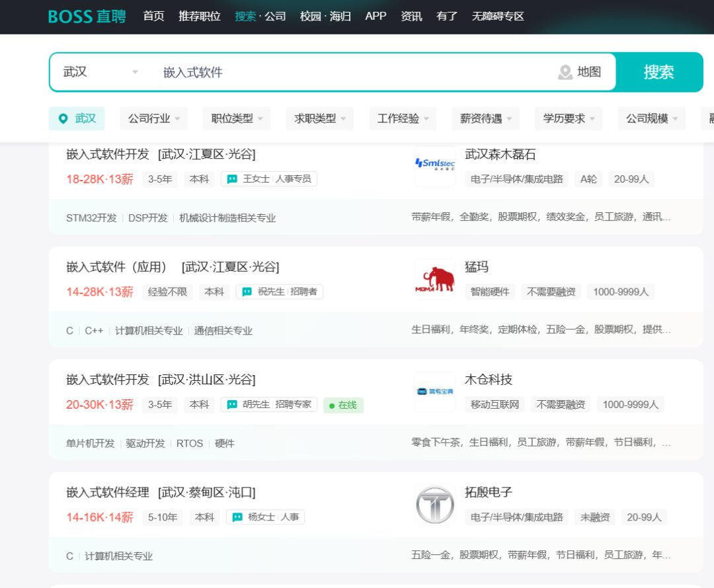714x588 pixels.
Task: Open company name 拓殷电子
Action: 488,492
